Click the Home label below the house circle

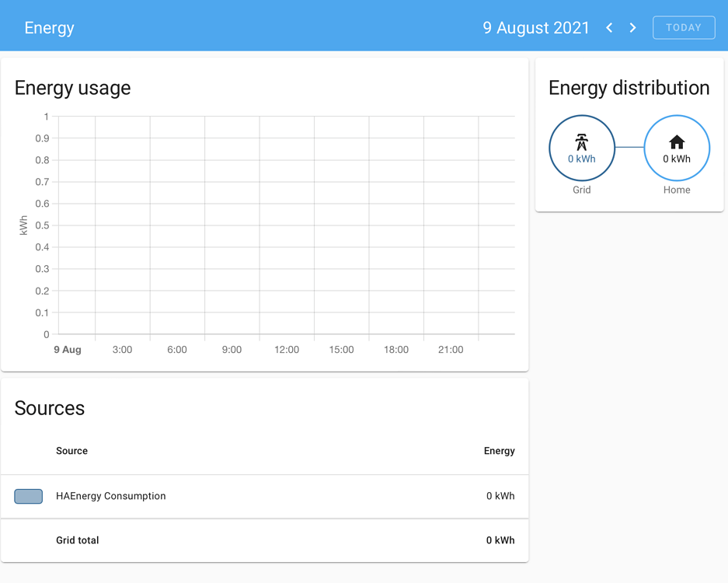click(676, 190)
